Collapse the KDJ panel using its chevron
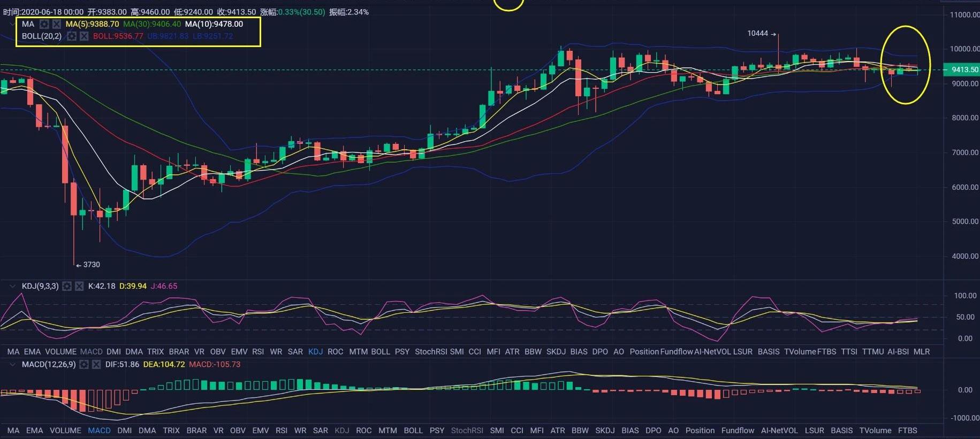The height and width of the screenshot is (439, 980). 12,286
